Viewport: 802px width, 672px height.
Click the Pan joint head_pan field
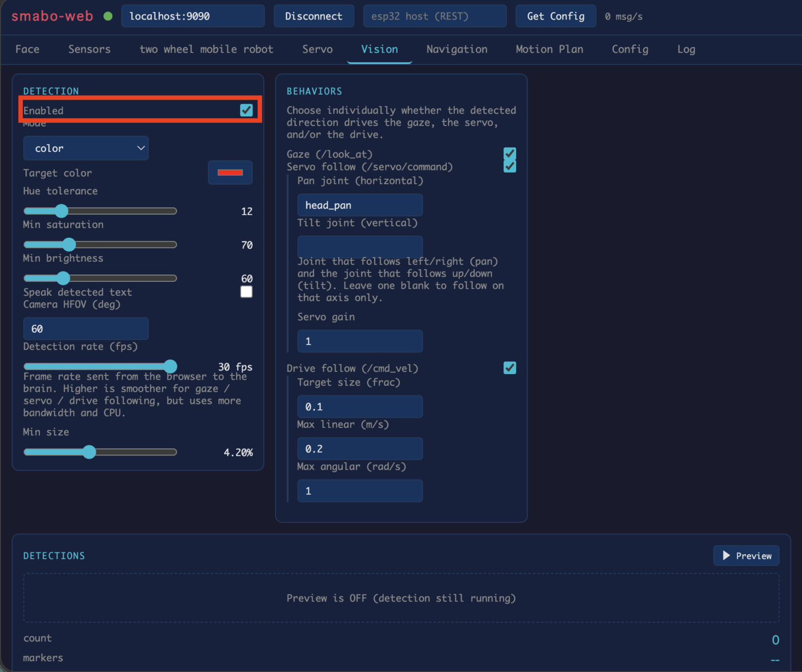pyautogui.click(x=360, y=205)
